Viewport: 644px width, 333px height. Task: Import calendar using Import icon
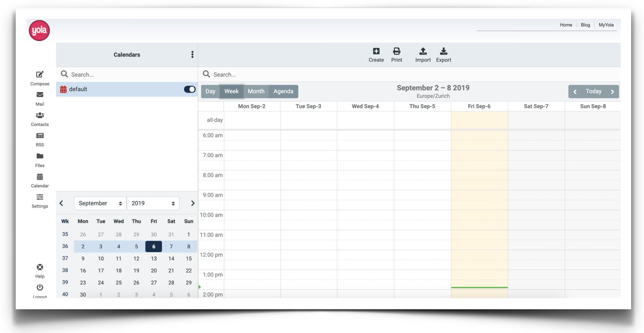tap(423, 52)
